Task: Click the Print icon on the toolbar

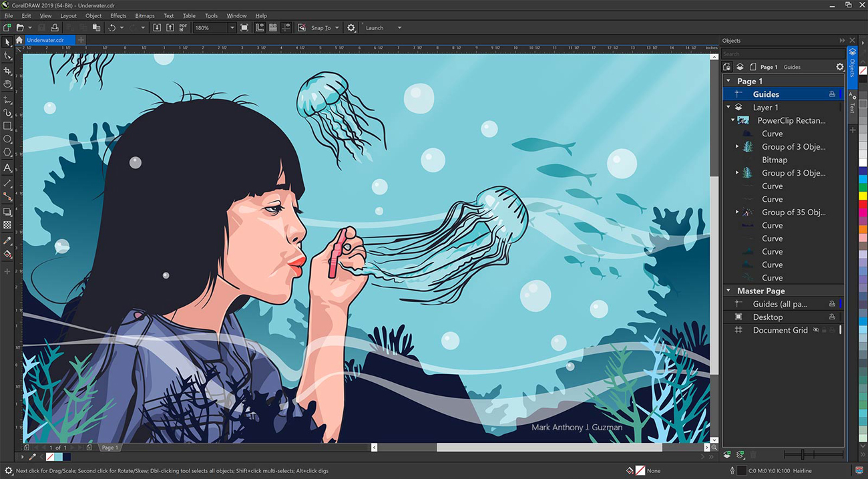Action: pos(54,27)
